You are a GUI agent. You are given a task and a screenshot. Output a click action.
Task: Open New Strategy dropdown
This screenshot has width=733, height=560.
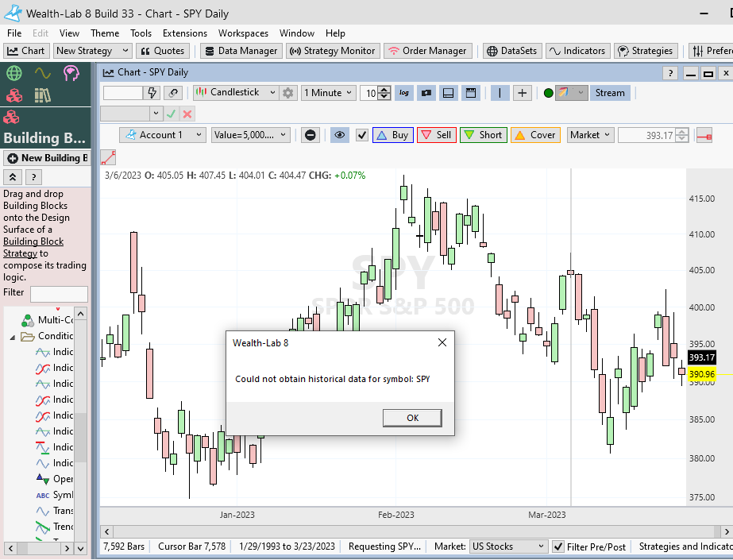tap(93, 51)
